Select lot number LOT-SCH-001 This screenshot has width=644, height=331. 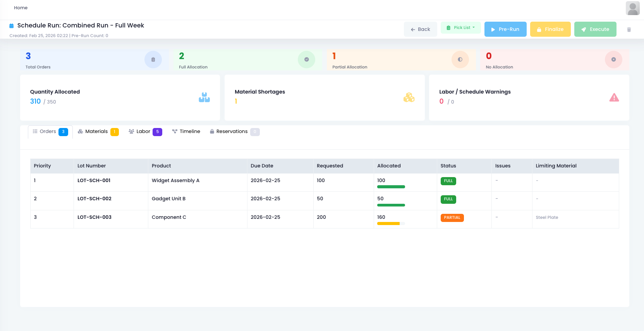[94, 181]
